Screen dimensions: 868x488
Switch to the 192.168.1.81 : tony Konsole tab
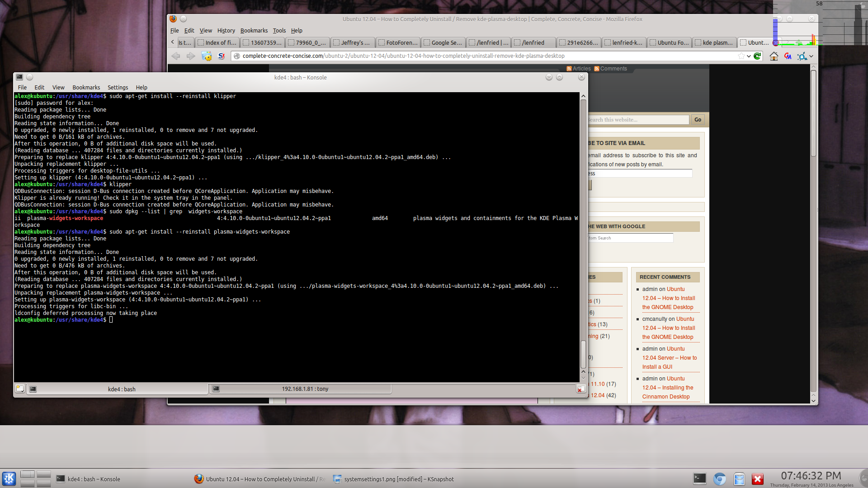(x=300, y=389)
